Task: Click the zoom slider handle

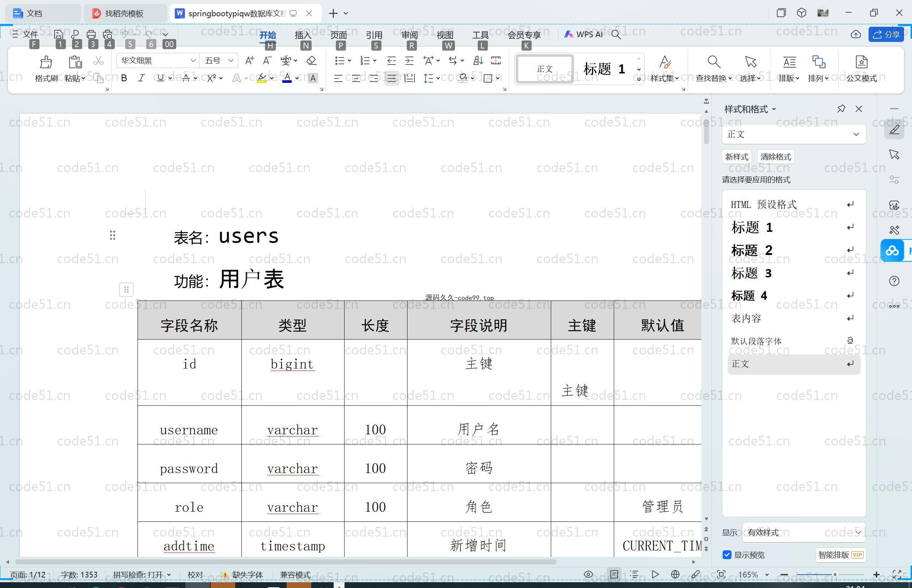Action: [835, 574]
